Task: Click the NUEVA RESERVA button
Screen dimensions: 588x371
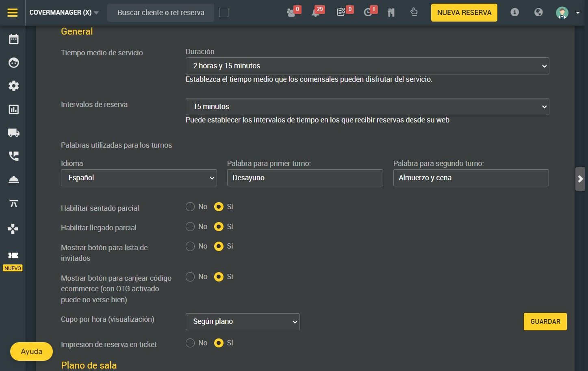Action: click(x=464, y=13)
